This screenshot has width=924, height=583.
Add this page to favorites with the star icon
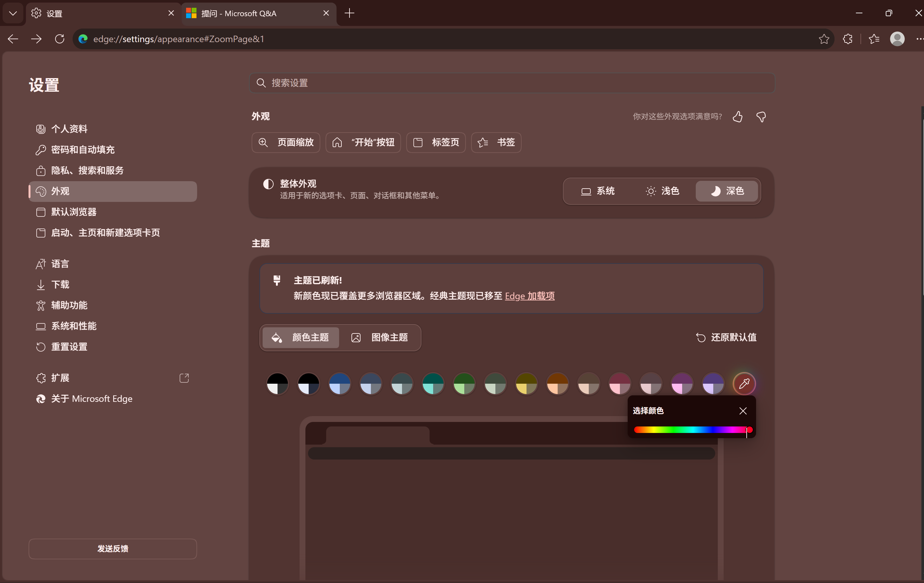[823, 39]
